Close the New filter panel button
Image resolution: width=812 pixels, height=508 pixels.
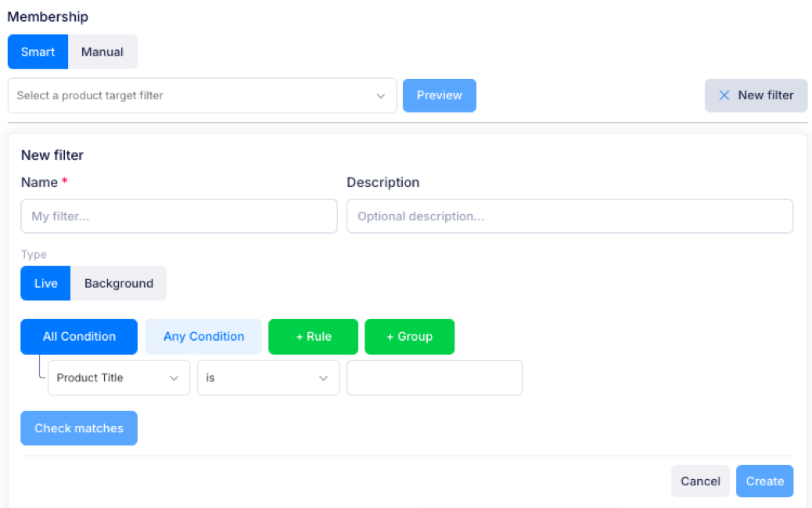pos(756,95)
